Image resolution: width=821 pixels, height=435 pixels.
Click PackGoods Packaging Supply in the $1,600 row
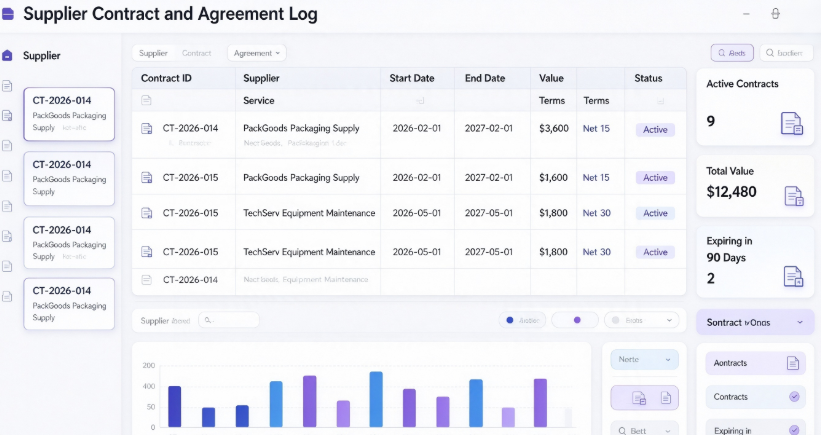(301, 177)
